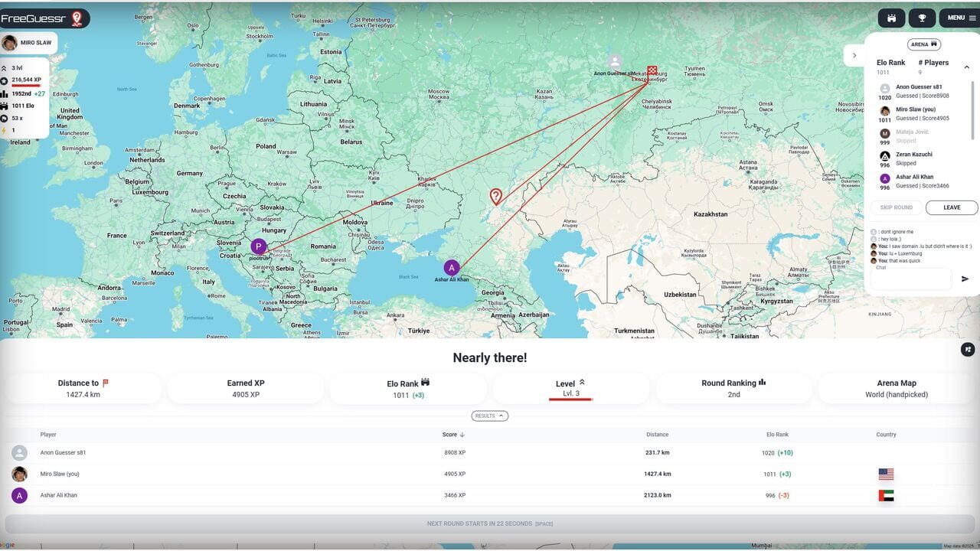Click the red question mark map marker
Viewport: 980px width, 551px height.
pos(496,197)
